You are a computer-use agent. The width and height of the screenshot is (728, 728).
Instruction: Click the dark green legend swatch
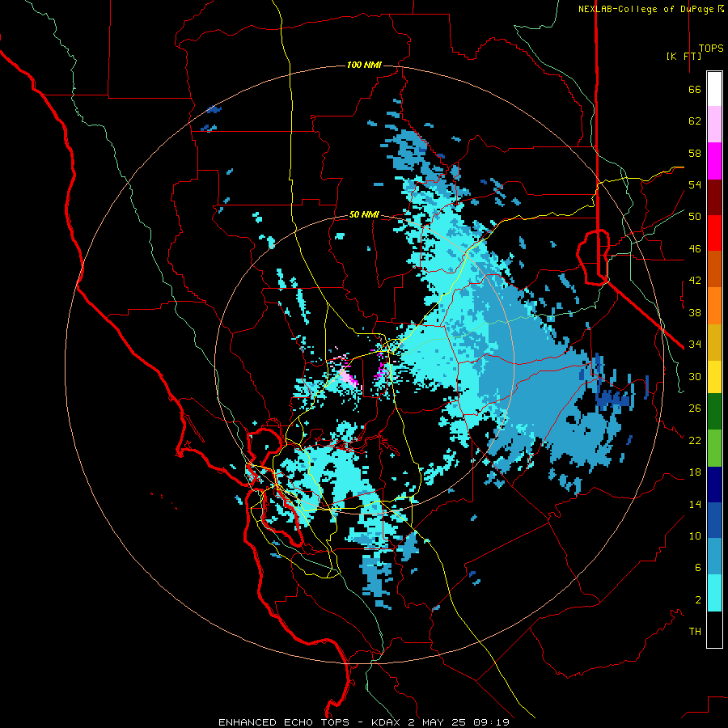[714, 412]
